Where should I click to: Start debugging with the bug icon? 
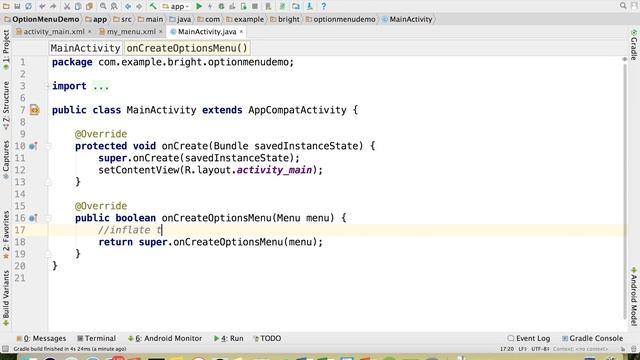[221, 6]
